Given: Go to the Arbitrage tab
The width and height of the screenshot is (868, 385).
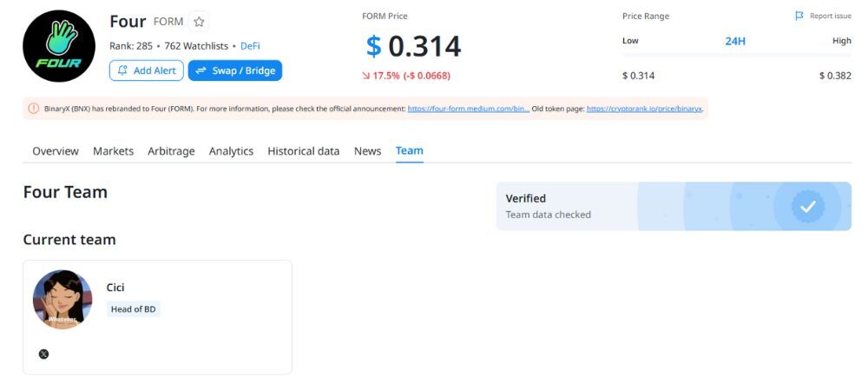Looking at the screenshot, I should point(171,151).
